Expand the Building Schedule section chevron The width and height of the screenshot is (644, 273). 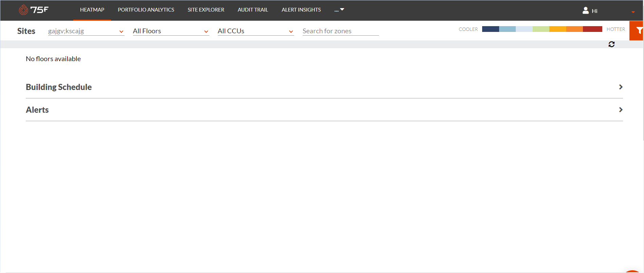pyautogui.click(x=621, y=87)
